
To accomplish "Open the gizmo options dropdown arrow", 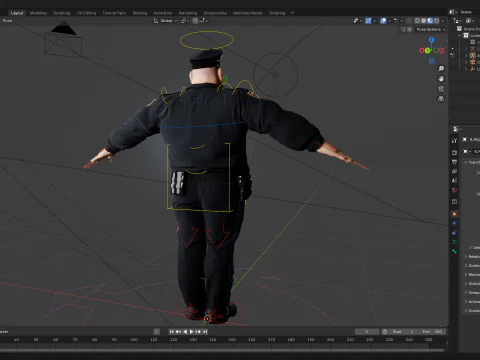I will [x=374, y=21].
